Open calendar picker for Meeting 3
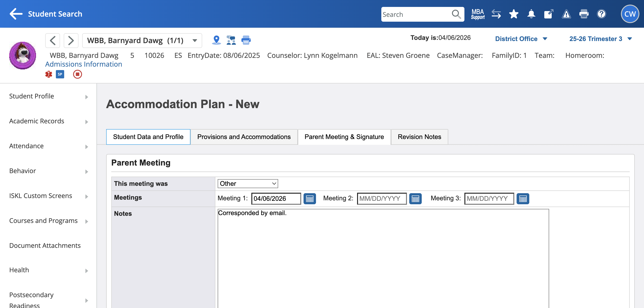Viewport: 644px width, 308px height. tap(523, 199)
